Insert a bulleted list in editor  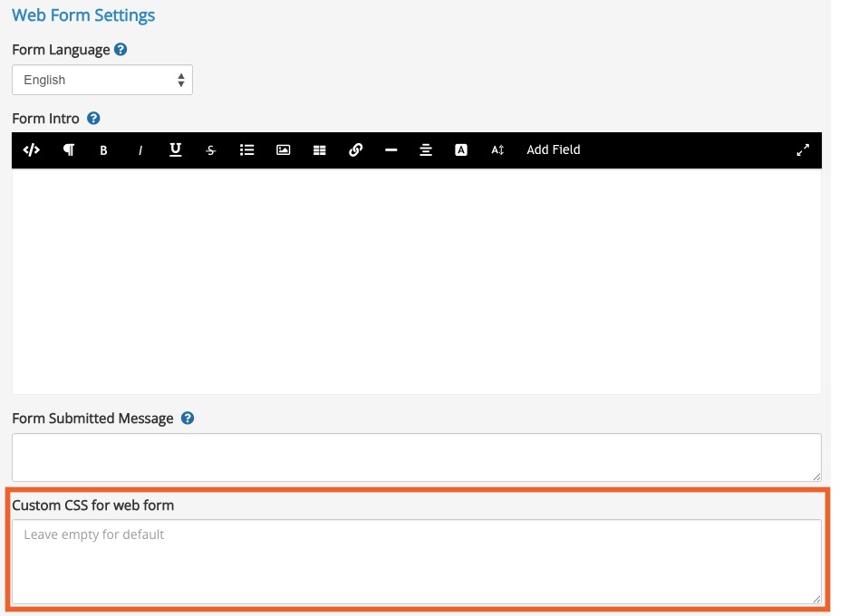pos(246,150)
